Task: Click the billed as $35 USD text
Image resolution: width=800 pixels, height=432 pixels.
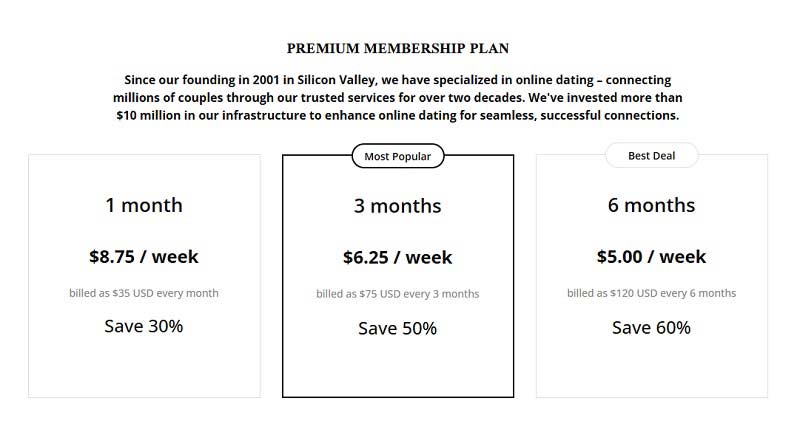Action: [x=144, y=293]
